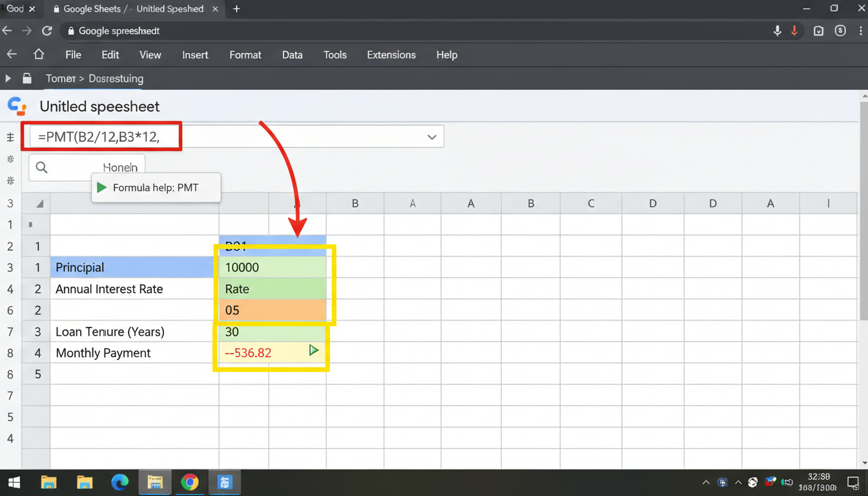Click the green play arrow in Monthly Payment cell
The width and height of the screenshot is (868, 496).
pos(314,351)
